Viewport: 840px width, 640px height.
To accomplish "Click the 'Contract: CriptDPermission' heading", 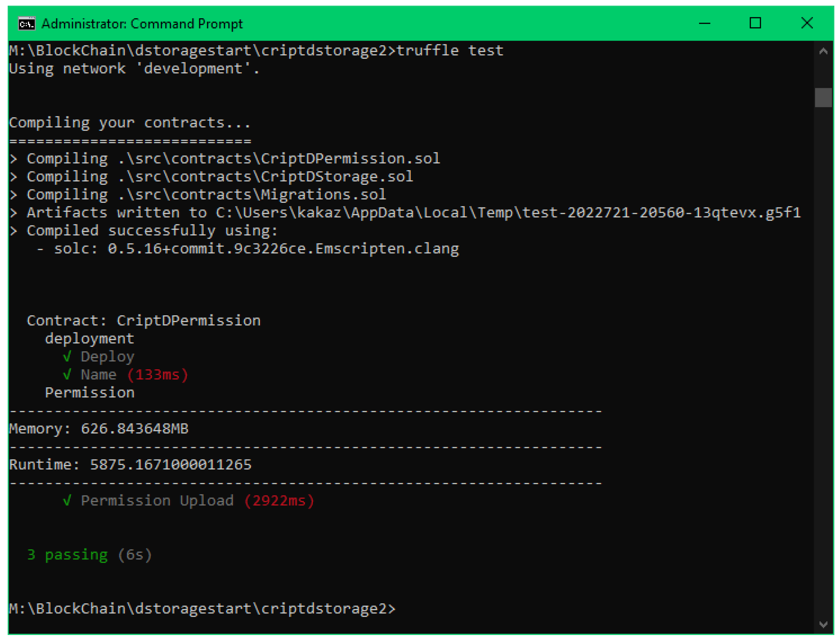I will pos(144,321).
